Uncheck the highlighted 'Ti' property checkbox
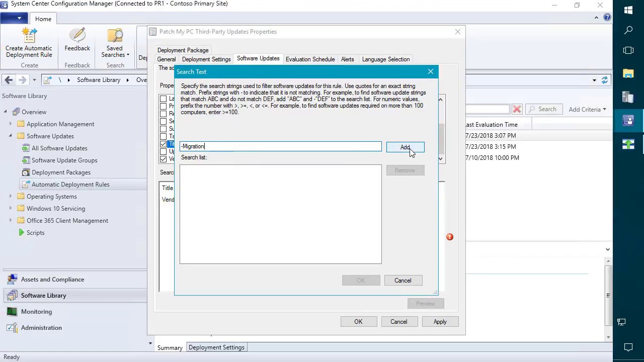The height and width of the screenshot is (362, 644). tap(163, 144)
